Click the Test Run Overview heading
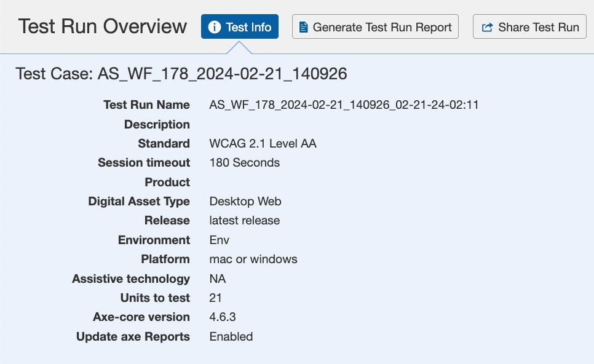Image resolution: width=594 pixels, height=364 pixels. 103,26
